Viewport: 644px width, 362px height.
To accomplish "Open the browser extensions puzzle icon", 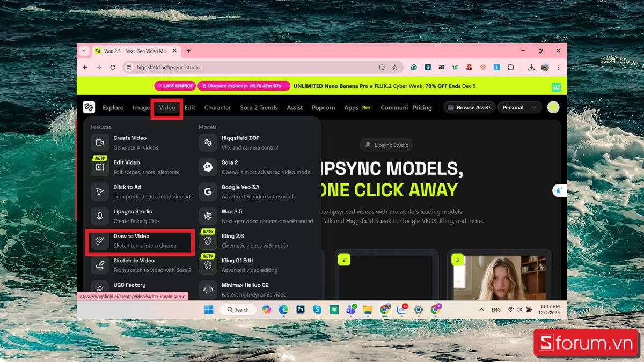I will pyautogui.click(x=510, y=67).
